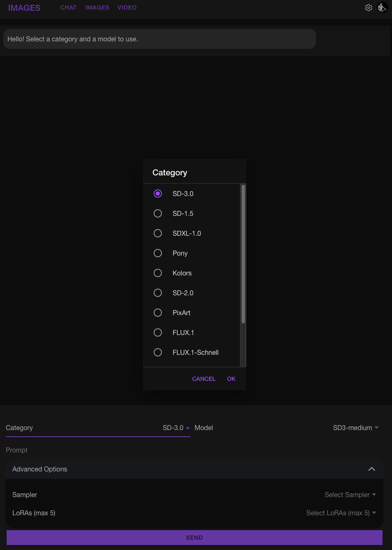Image resolution: width=392 pixels, height=550 pixels.
Task: Open the Select Sampler dropdown
Action: click(x=350, y=495)
